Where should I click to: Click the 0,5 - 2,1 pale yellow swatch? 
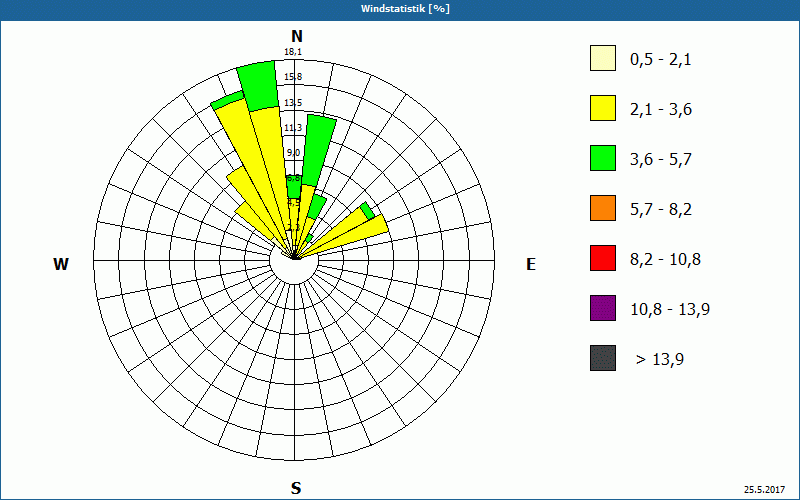(603, 58)
